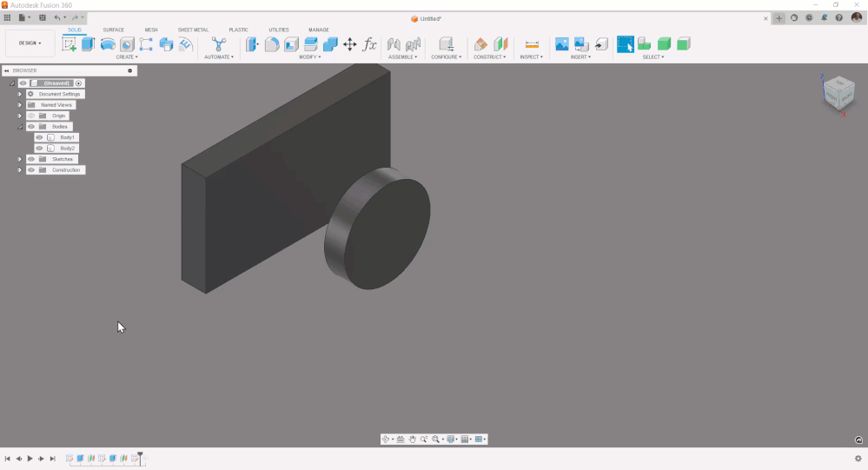
Task: Switch to the MESH tab
Action: coord(151,30)
